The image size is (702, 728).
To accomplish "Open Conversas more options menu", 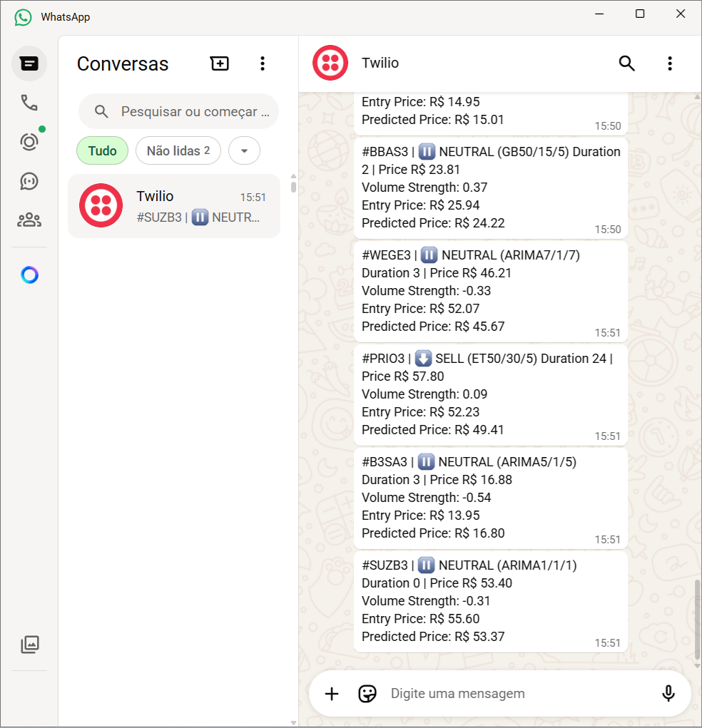I will point(263,63).
